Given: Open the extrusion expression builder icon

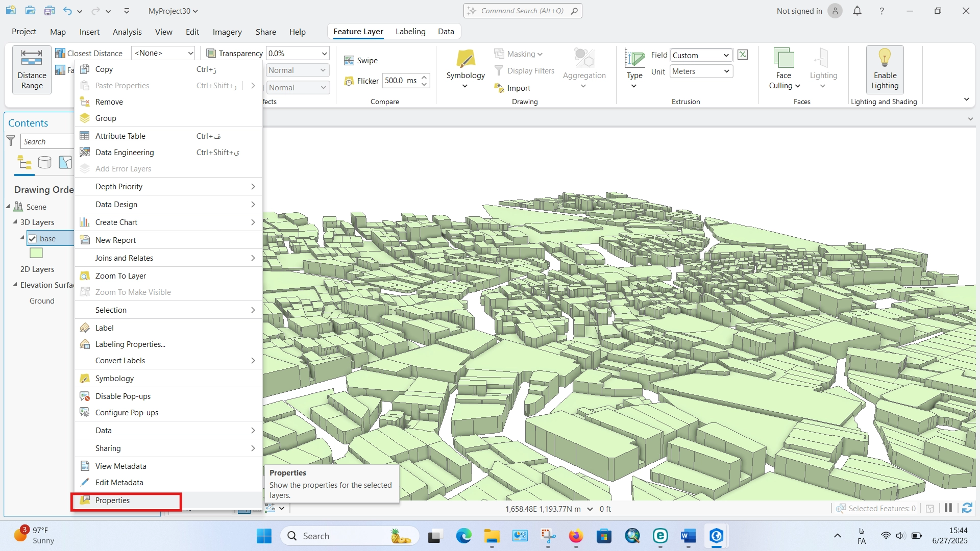Looking at the screenshot, I should point(743,55).
